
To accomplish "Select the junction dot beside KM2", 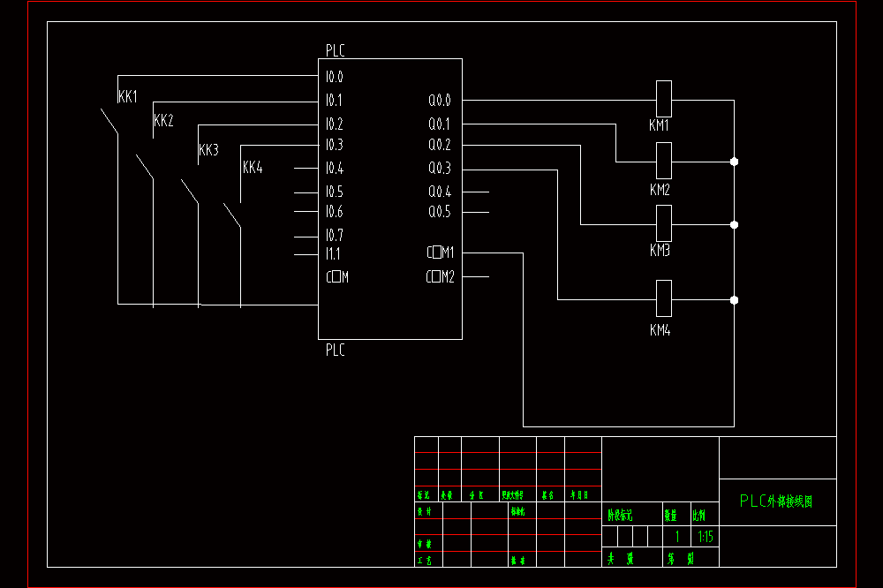I will click(x=735, y=162).
